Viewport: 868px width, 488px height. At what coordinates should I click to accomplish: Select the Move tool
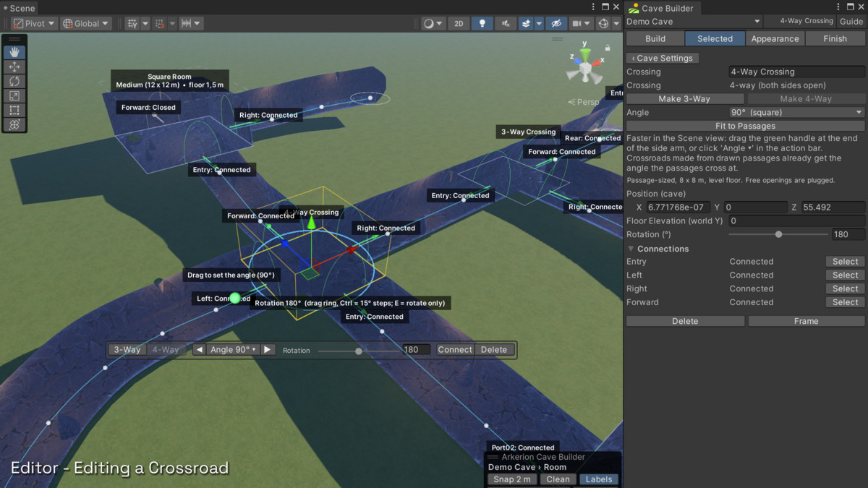coord(14,67)
